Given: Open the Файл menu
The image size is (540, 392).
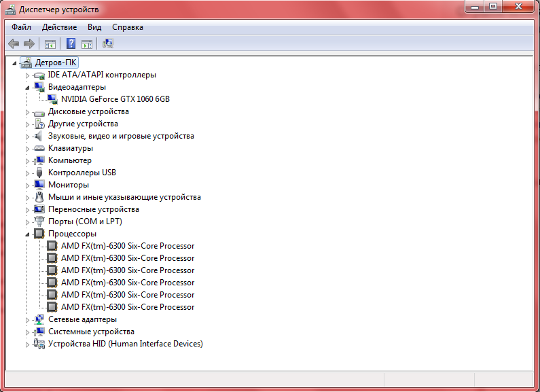Looking at the screenshot, I should [21, 27].
